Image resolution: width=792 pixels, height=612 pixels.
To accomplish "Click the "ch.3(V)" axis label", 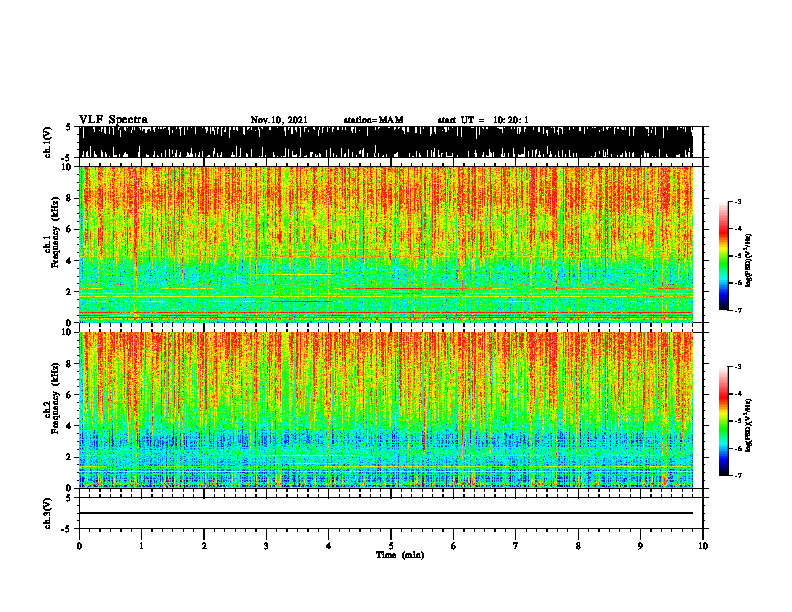I will click(x=47, y=513).
